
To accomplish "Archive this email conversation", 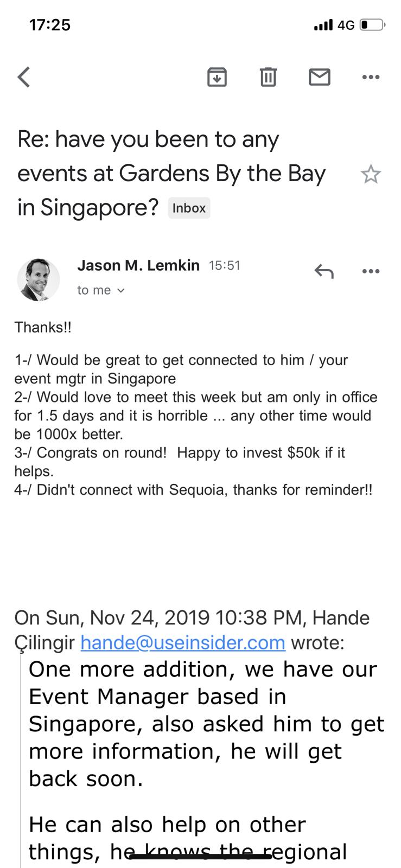I will (x=217, y=77).
